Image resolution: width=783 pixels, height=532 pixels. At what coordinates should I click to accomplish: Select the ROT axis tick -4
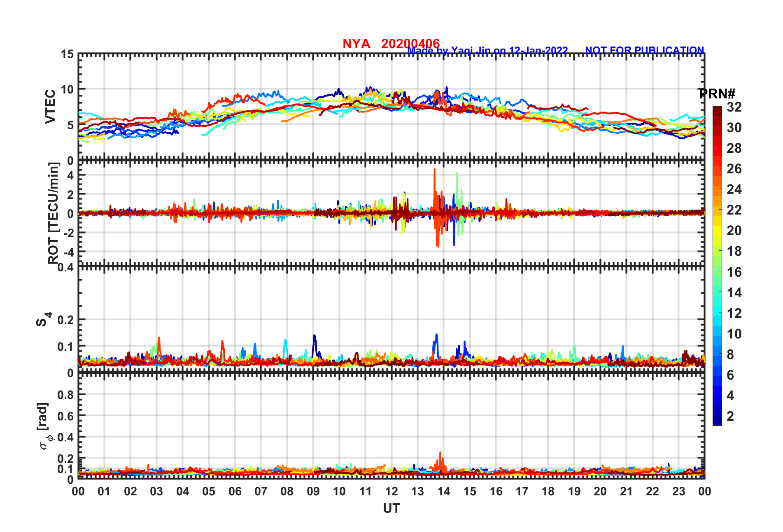tap(69, 252)
